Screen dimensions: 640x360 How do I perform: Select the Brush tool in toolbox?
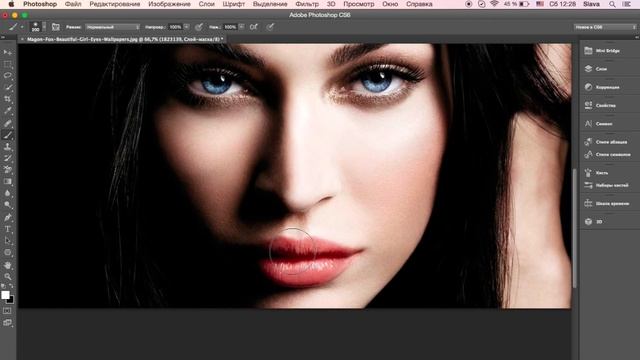click(7, 135)
